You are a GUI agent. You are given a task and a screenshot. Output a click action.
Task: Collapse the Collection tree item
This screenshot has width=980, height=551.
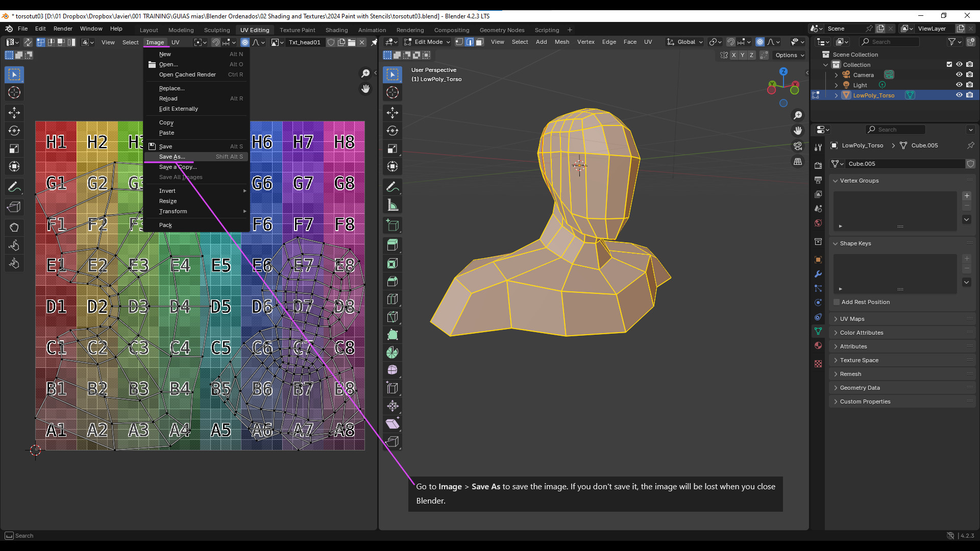pyautogui.click(x=826, y=65)
